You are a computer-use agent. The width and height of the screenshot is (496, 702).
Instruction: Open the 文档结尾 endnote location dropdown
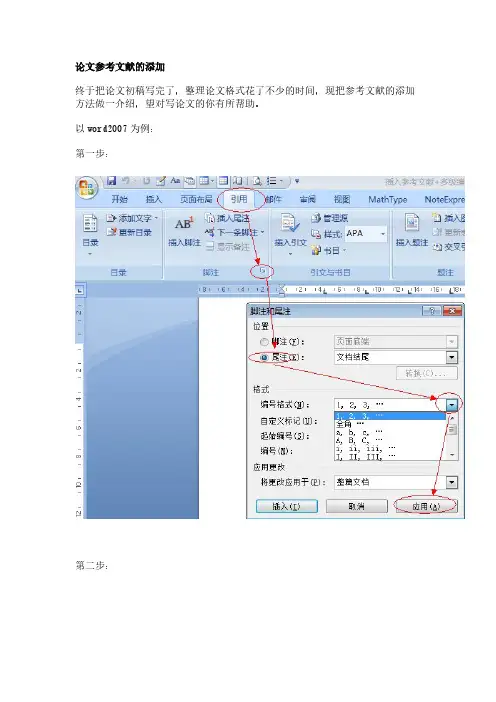(452, 357)
